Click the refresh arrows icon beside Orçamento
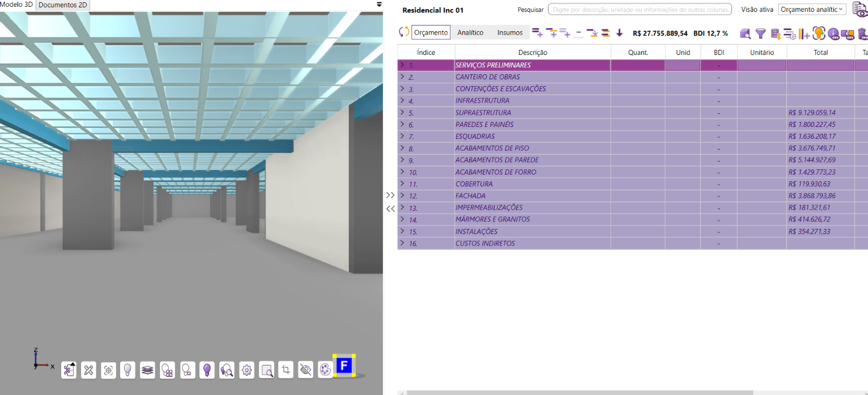 pos(404,32)
